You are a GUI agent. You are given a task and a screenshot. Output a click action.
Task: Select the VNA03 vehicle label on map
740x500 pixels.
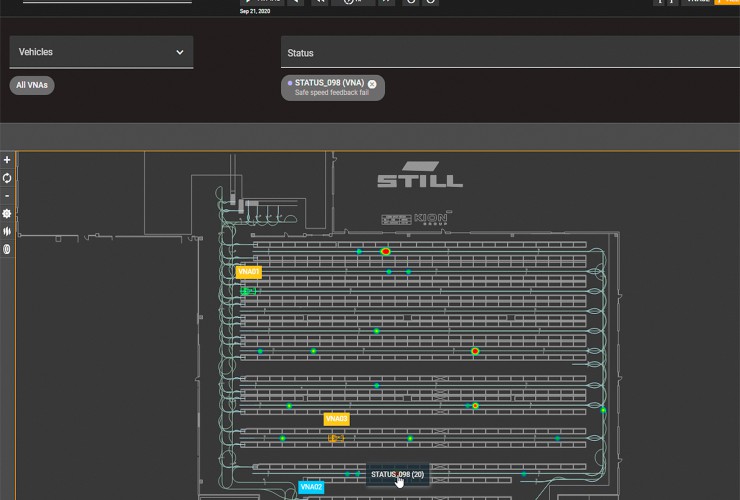[336, 419]
